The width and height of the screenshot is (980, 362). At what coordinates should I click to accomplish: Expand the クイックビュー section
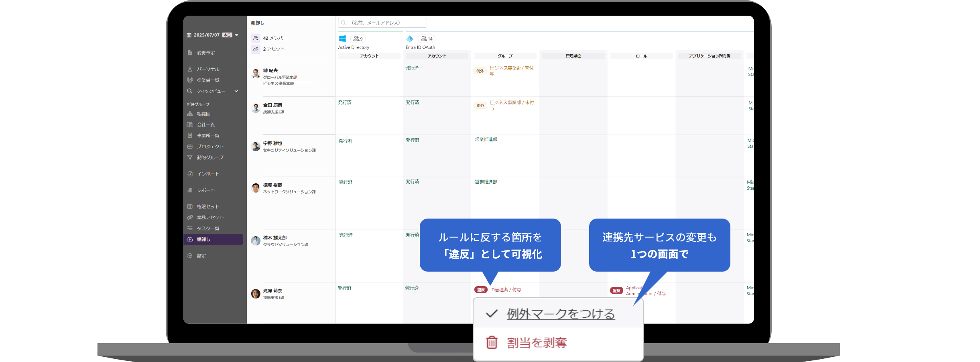coord(213,91)
